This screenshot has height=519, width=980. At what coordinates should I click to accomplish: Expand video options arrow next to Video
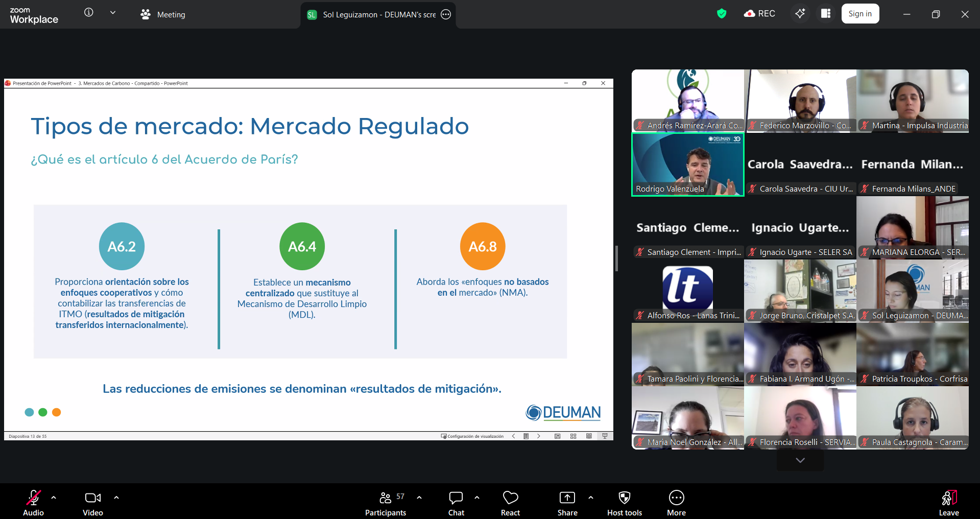click(x=116, y=497)
